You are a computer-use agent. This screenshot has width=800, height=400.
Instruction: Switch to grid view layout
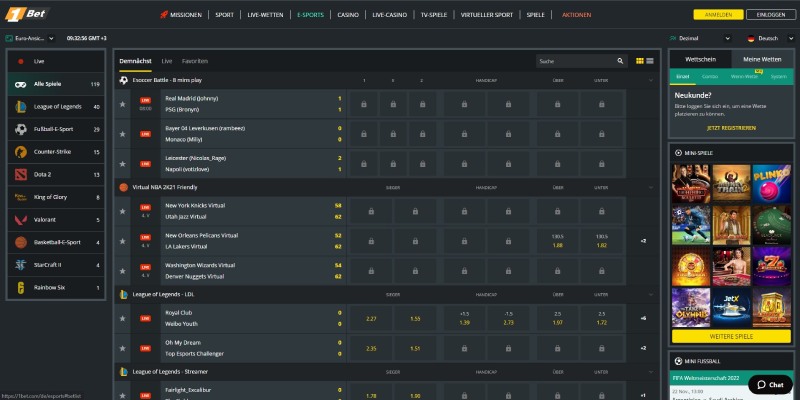[x=640, y=61]
